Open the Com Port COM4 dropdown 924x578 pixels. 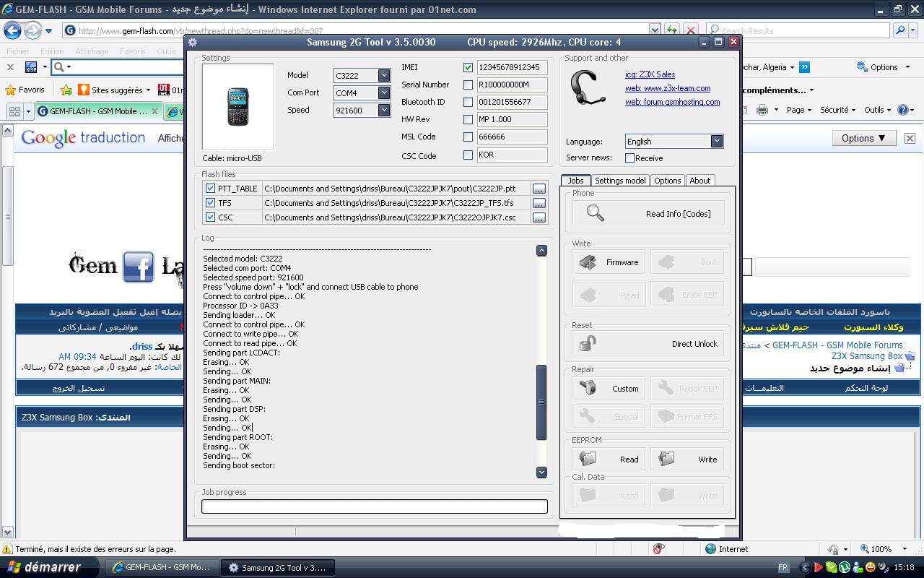pos(384,92)
